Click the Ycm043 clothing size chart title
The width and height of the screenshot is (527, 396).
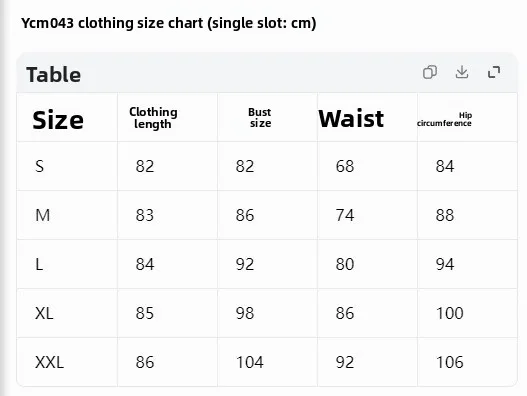[x=168, y=23]
